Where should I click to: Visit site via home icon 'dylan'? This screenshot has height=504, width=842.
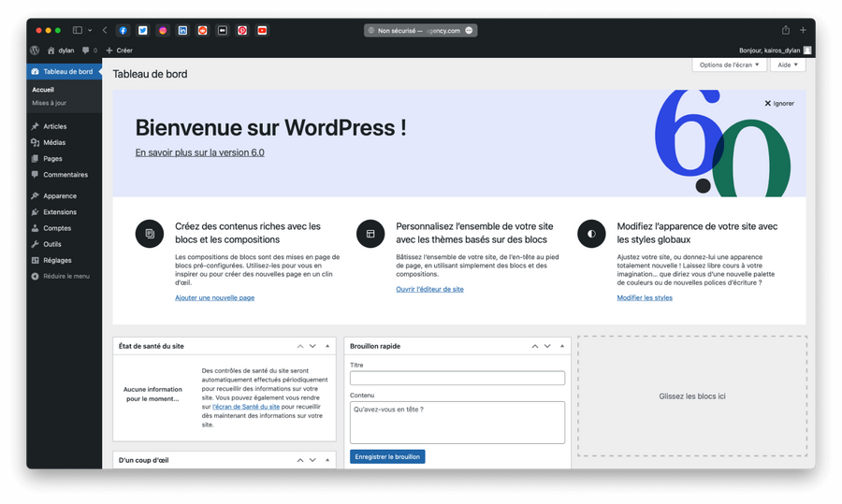tap(61, 50)
